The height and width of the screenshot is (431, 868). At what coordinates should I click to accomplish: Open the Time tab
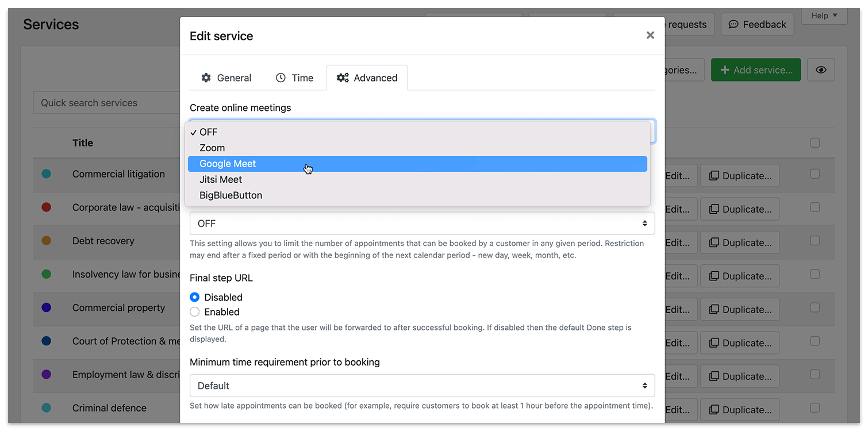click(x=294, y=78)
